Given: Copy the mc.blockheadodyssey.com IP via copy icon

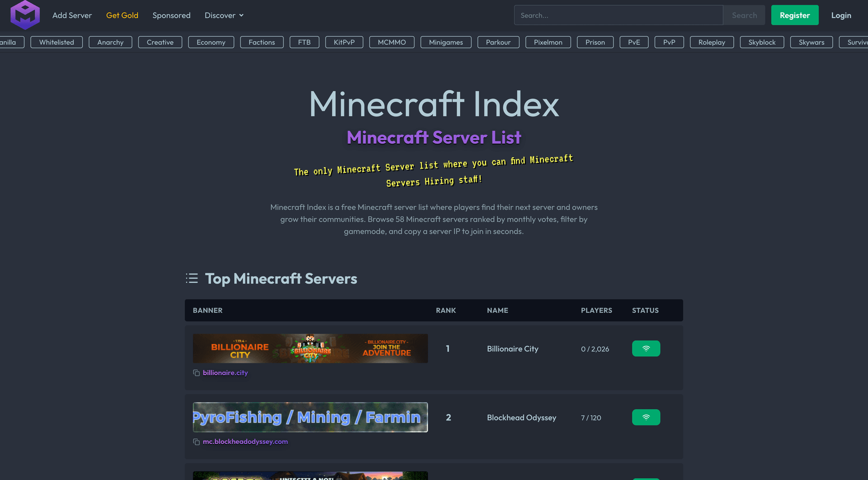Looking at the screenshot, I should [196, 442].
